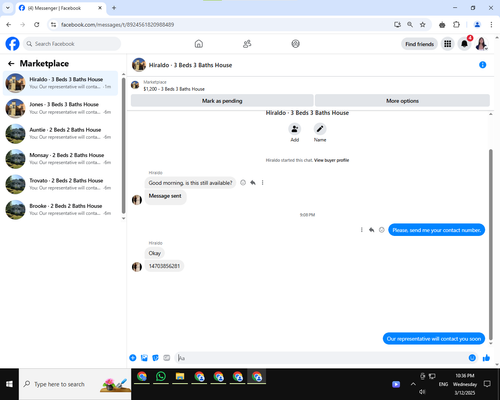This screenshot has height=400, width=500.
Task: Reply to the 'Good morning' message
Action: [x=253, y=183]
